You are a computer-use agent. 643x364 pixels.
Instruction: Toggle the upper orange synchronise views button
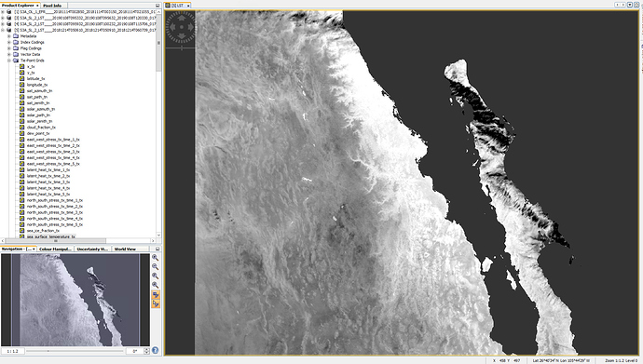point(156,294)
